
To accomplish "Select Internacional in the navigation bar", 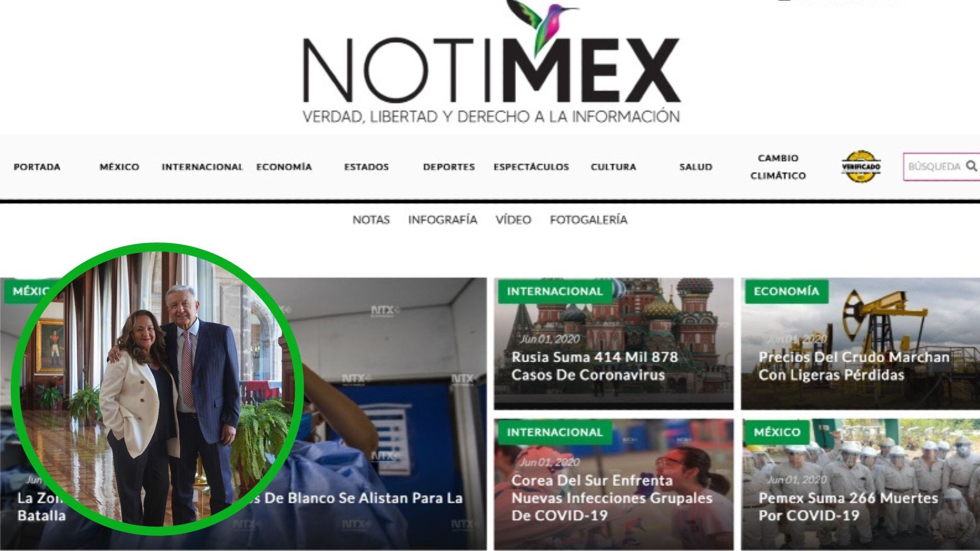I will pos(202,167).
